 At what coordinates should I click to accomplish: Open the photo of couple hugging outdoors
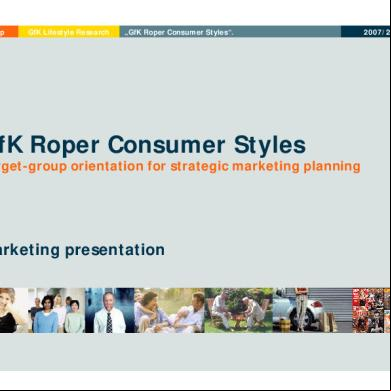click(x=169, y=310)
